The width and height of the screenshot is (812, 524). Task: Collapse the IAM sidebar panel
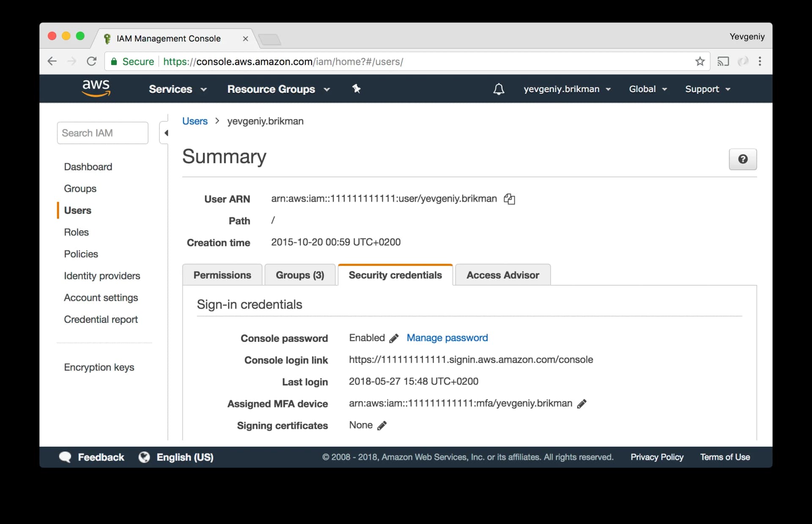coord(166,133)
